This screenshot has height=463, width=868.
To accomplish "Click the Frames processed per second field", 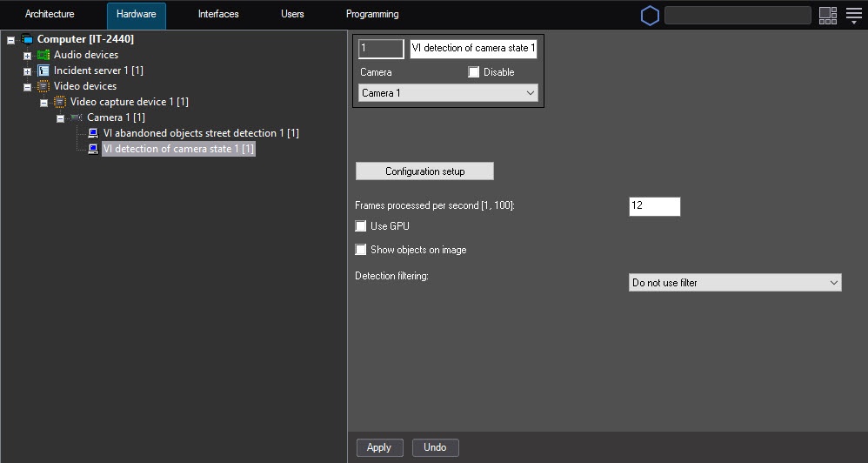I will [654, 206].
